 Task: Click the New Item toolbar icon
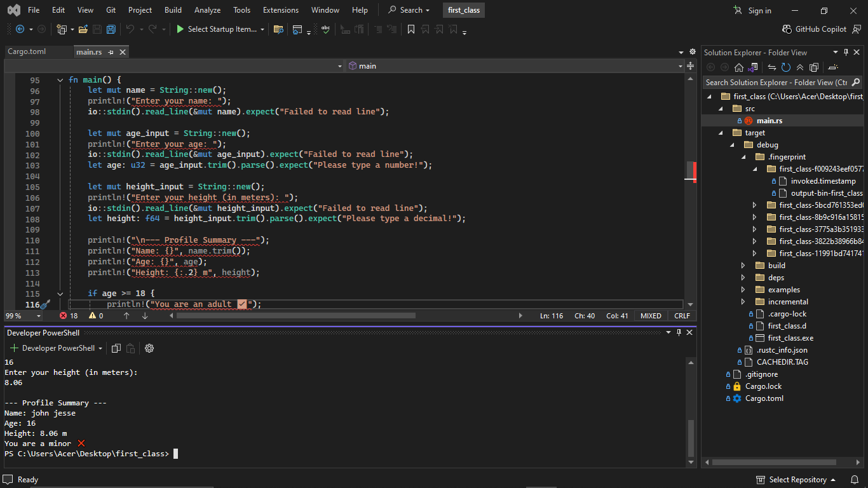(62, 29)
